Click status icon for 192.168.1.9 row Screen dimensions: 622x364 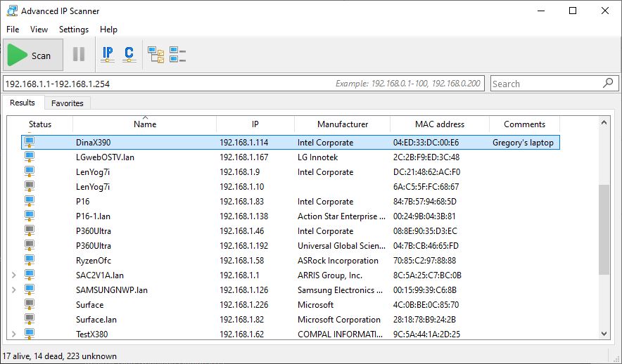click(29, 171)
